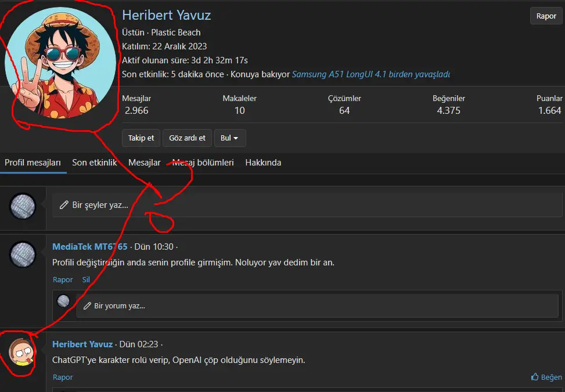565x392 pixels.
Task: Click the Bir yorum yaz comment field
Action: point(317,306)
